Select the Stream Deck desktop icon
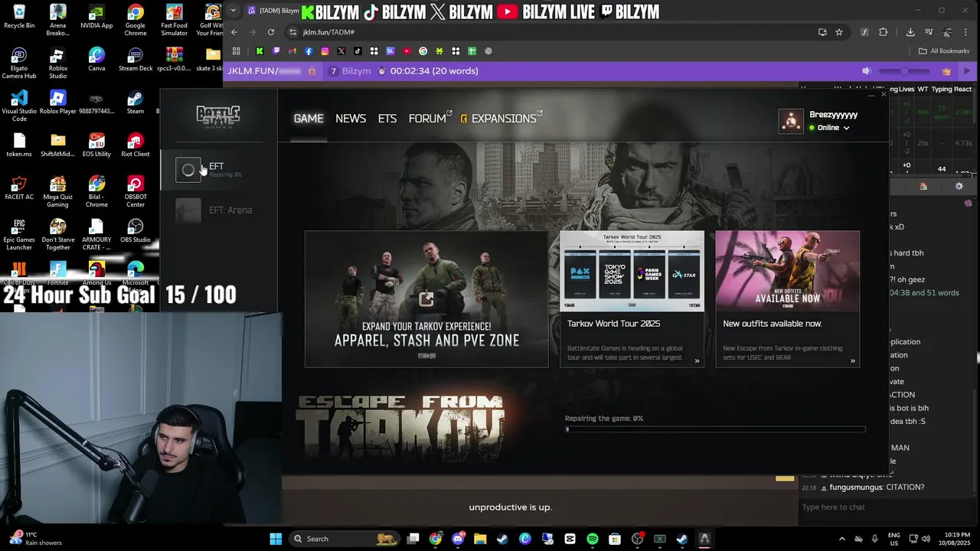 pyautogui.click(x=136, y=60)
